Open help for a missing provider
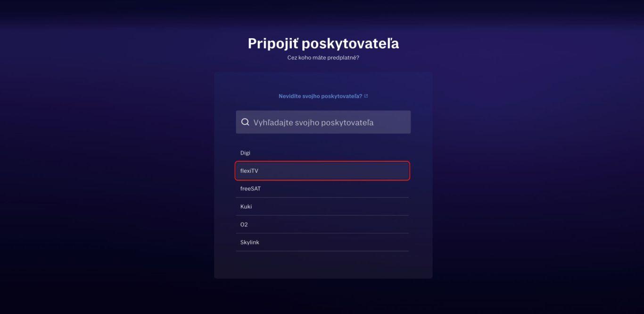The width and height of the screenshot is (644, 314). (x=320, y=96)
